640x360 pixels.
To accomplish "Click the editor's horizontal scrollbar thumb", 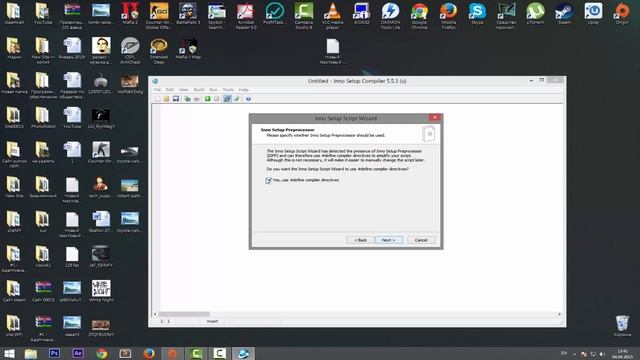I will click(x=184, y=314).
